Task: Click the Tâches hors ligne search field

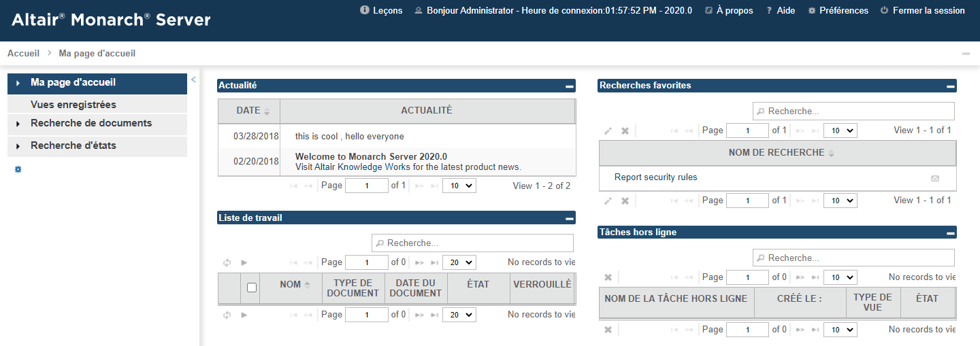Action: (853, 258)
